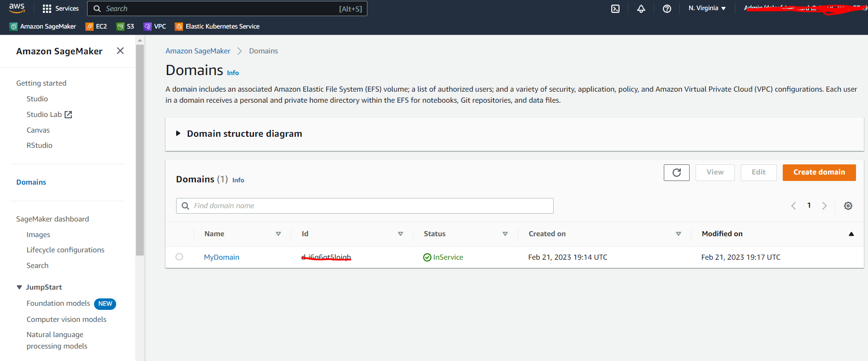Open Computer vision models

[x=66, y=320]
